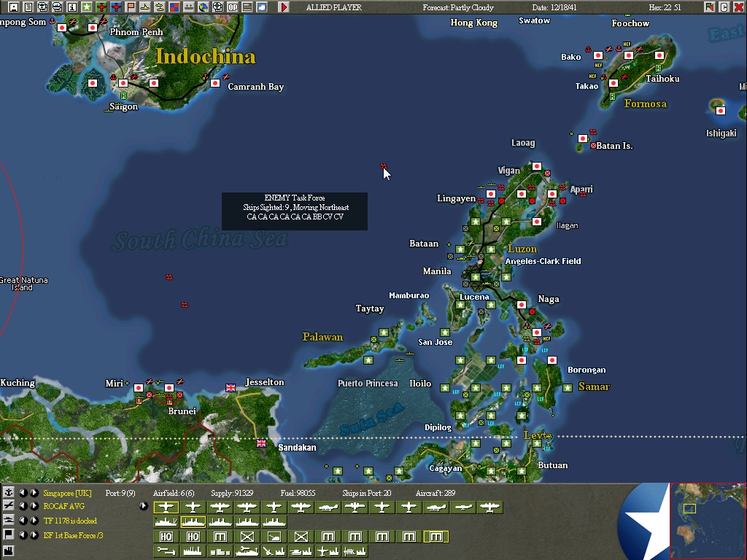This screenshot has width=747, height=560.
Task: Click the Puerto Princesa map label
Action: pyautogui.click(x=368, y=384)
